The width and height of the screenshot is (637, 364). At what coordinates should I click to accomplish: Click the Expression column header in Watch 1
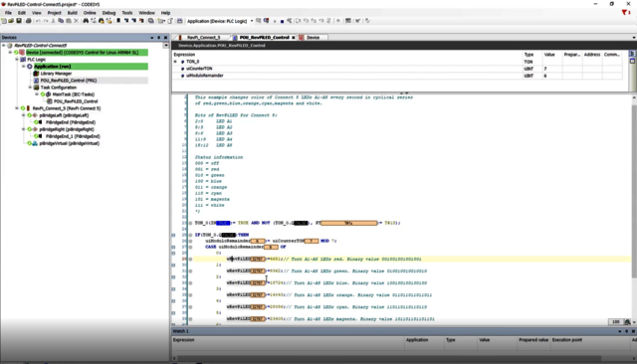288,340
